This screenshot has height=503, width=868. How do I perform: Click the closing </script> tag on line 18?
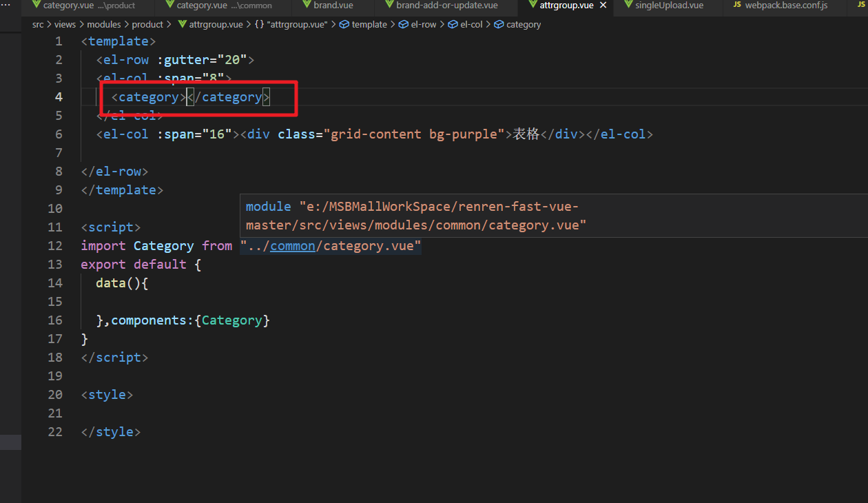pos(114,358)
